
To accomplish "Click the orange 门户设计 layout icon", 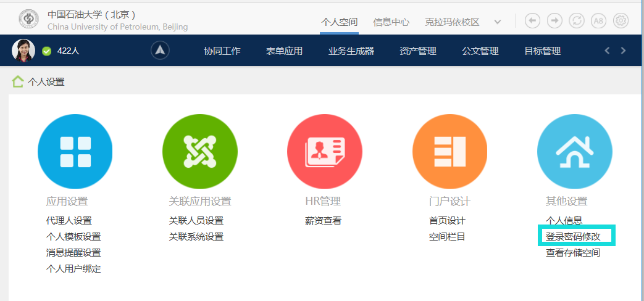I will [x=450, y=152].
